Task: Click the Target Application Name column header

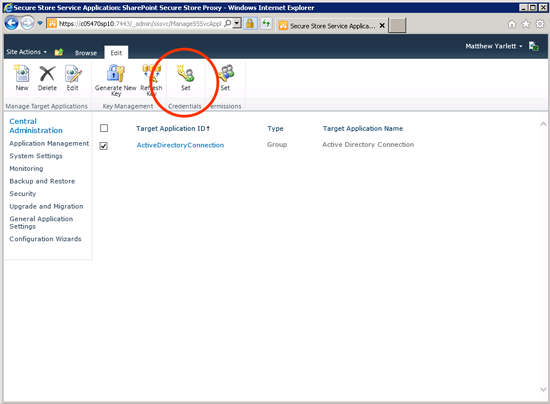Action: pyautogui.click(x=363, y=128)
